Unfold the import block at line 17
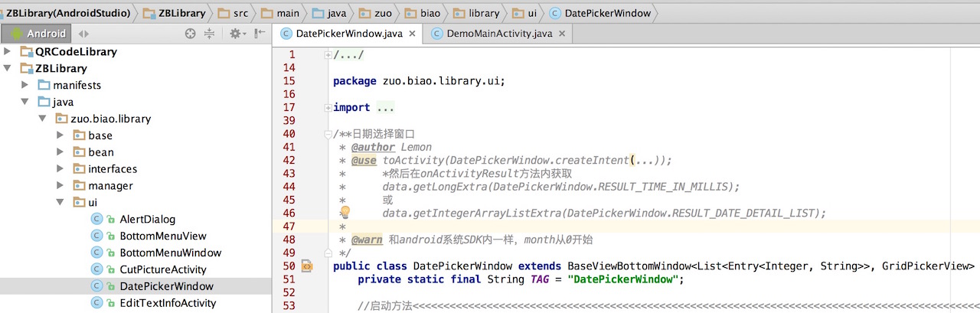Screen dimensions: 980x313 tap(328, 108)
